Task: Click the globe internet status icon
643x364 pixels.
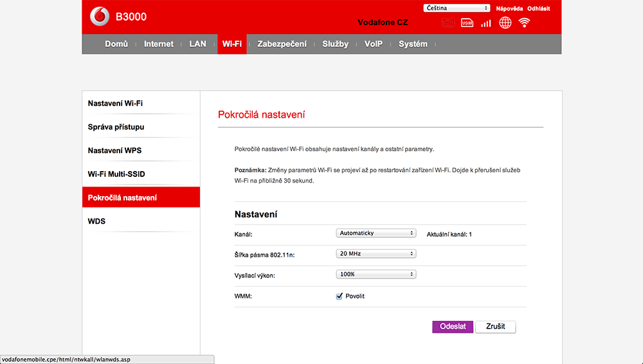Action: tap(505, 23)
